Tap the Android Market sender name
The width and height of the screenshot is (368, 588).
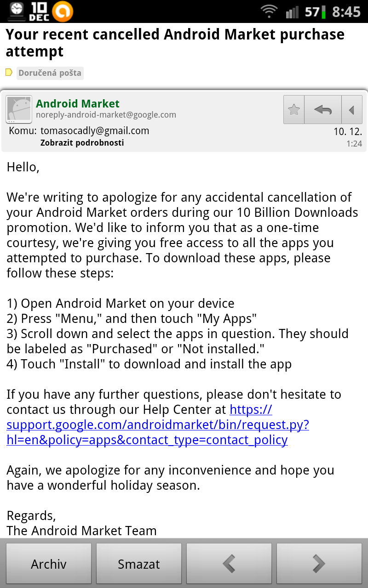click(78, 103)
